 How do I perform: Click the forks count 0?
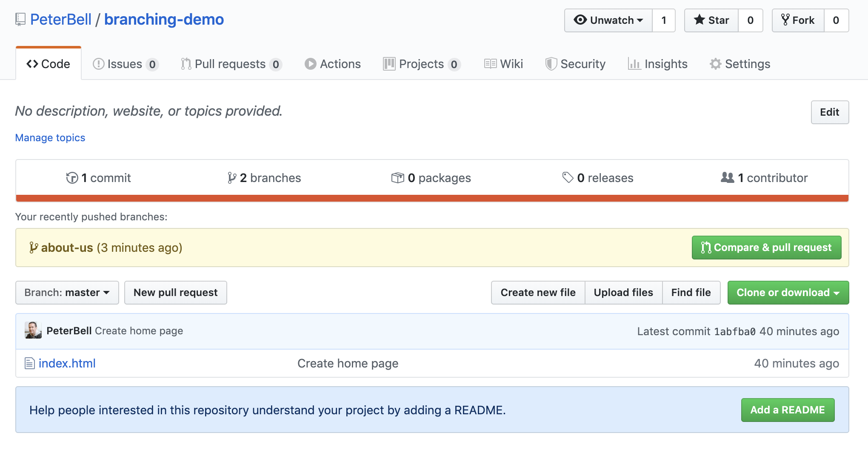coord(836,20)
